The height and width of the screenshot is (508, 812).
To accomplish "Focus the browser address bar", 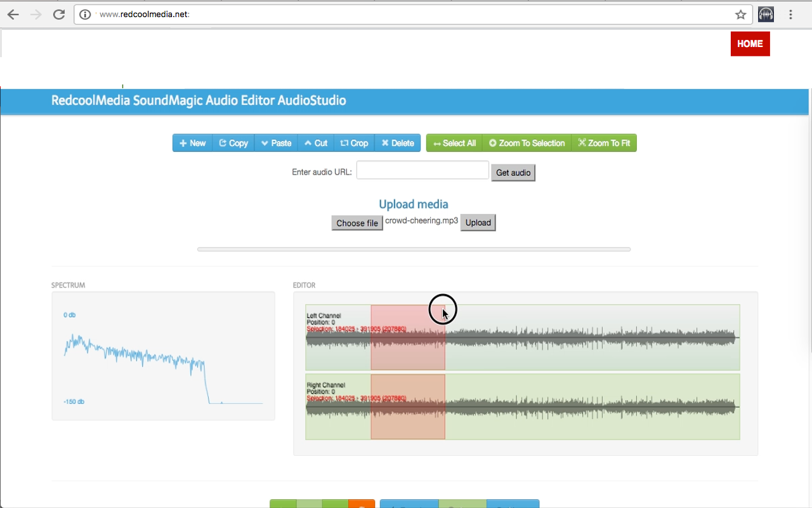I will [413, 15].
